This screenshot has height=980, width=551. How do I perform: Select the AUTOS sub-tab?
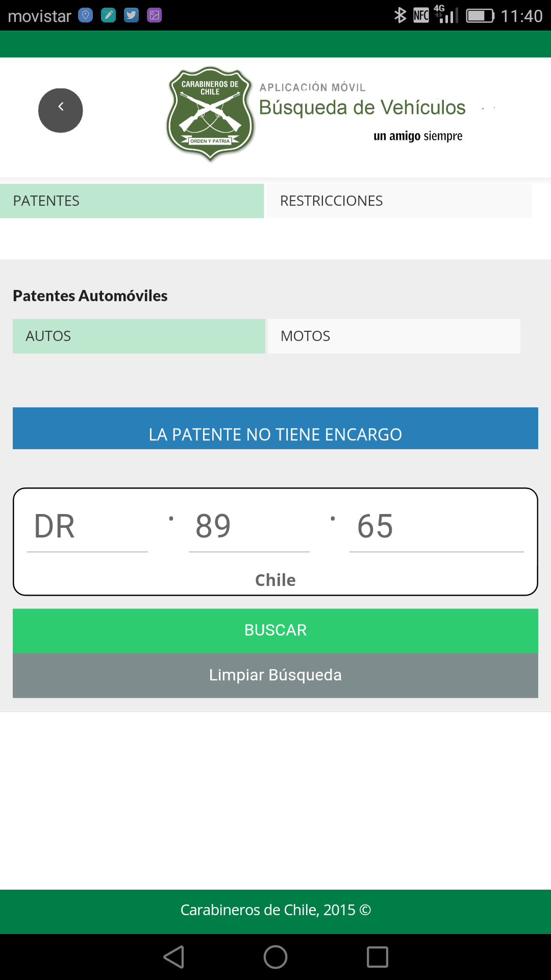[x=139, y=336]
